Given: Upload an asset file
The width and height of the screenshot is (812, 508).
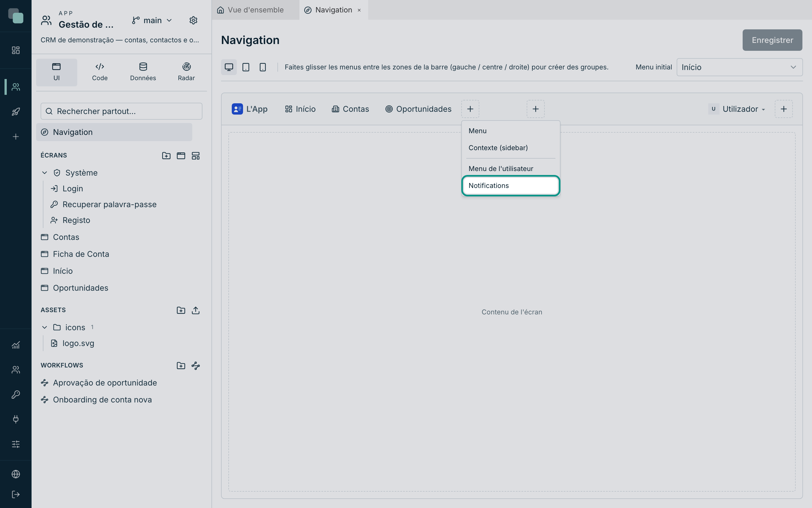Looking at the screenshot, I should [x=196, y=310].
